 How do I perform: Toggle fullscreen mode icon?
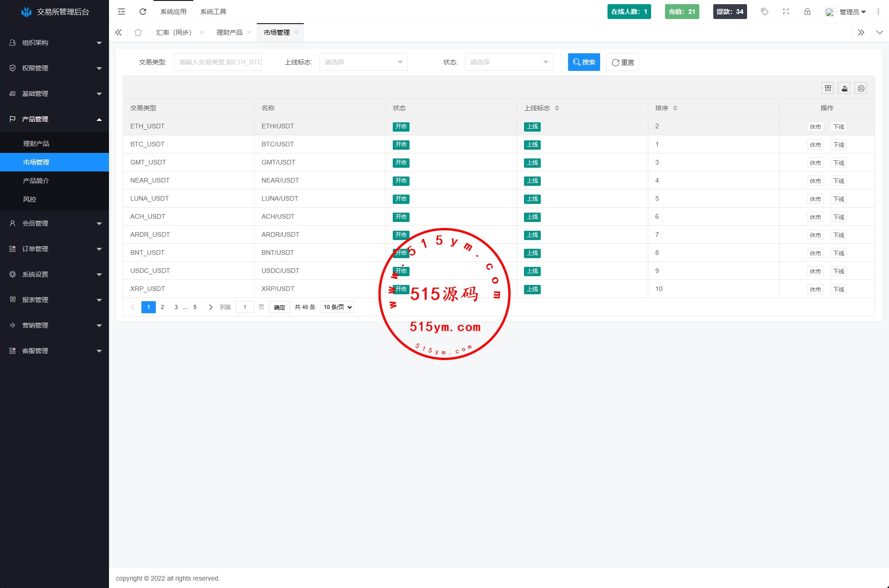tap(786, 12)
